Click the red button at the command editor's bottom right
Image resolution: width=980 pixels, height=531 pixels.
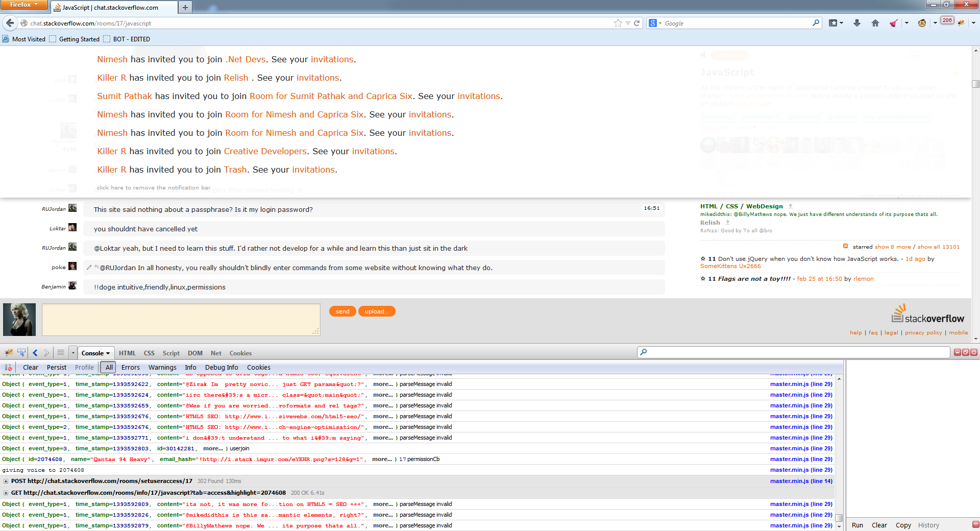pos(976,525)
